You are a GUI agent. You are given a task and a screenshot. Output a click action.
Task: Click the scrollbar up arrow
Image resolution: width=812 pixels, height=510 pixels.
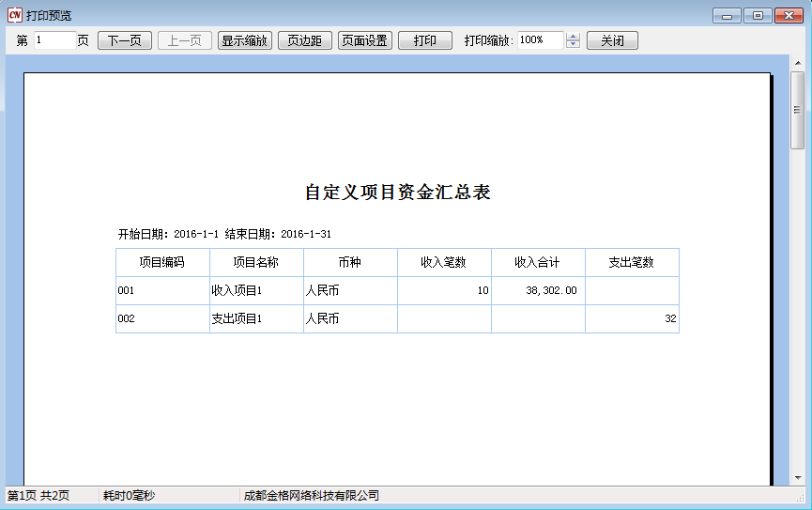(x=798, y=62)
